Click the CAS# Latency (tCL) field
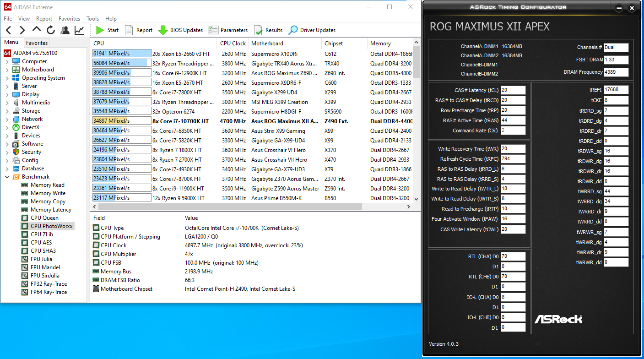The height and width of the screenshot is (359, 644). click(x=513, y=90)
